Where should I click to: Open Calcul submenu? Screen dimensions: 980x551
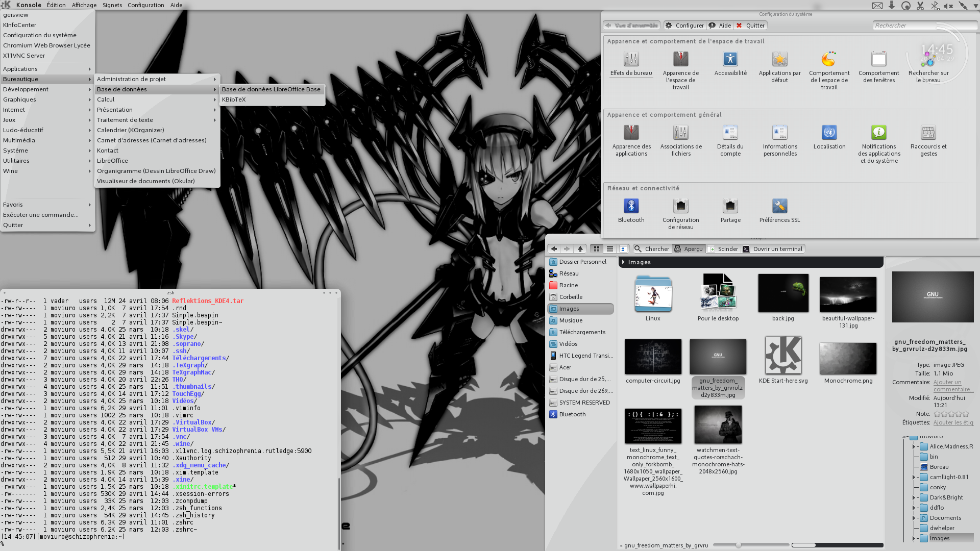tap(157, 99)
